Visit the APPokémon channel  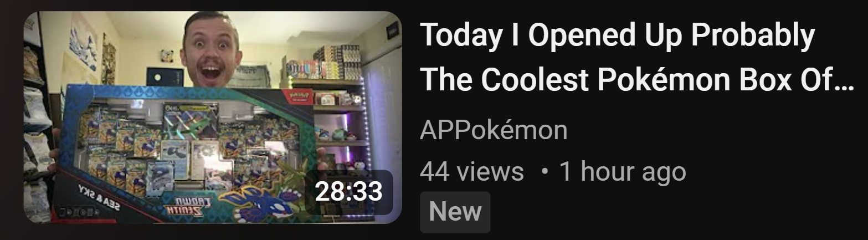pyautogui.click(x=494, y=130)
